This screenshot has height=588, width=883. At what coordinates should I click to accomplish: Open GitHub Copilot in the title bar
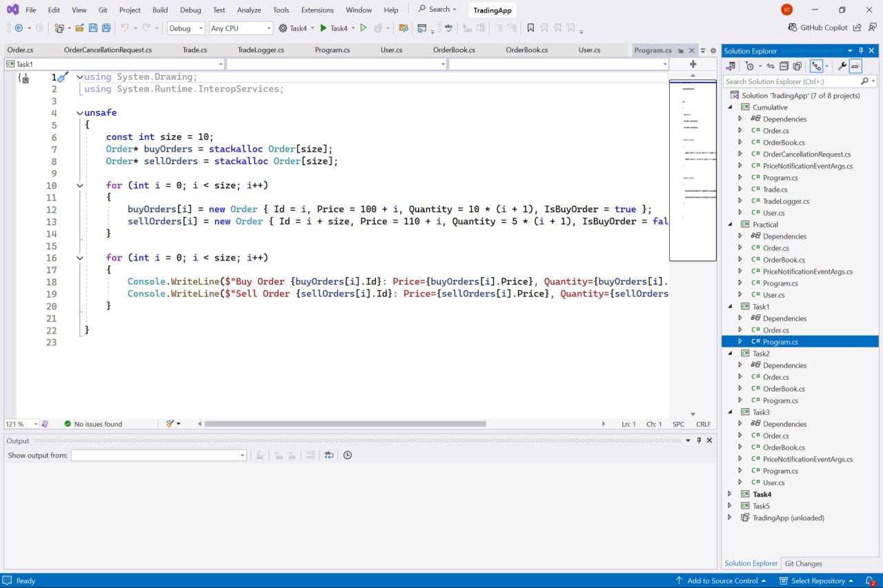pyautogui.click(x=817, y=28)
